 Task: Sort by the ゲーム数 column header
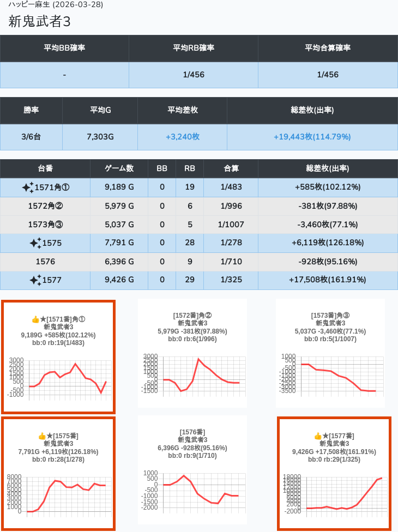[x=119, y=168]
